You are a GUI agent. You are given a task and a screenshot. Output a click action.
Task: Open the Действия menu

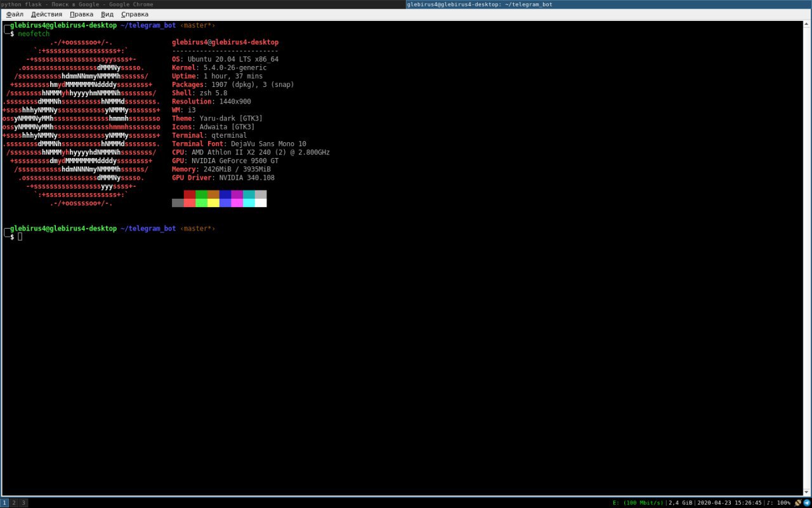[46, 14]
